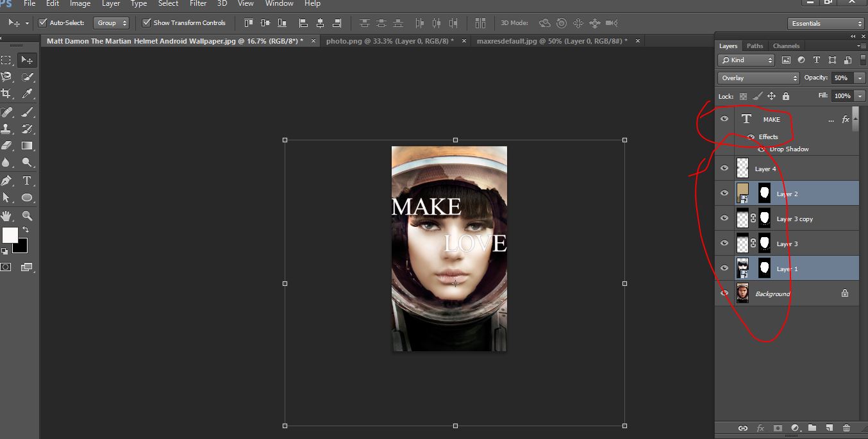The width and height of the screenshot is (868, 439).
Task: Select the Eyedropper tool
Action: [27, 94]
